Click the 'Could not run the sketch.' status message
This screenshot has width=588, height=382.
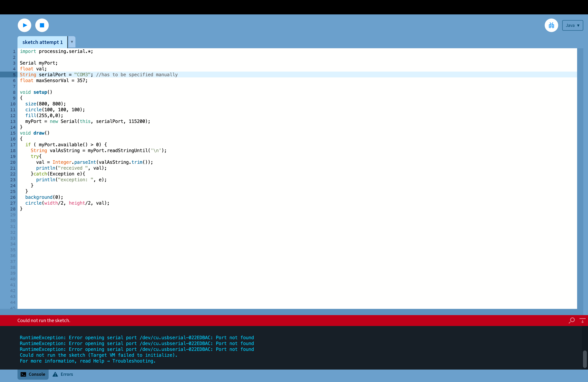[44, 321]
